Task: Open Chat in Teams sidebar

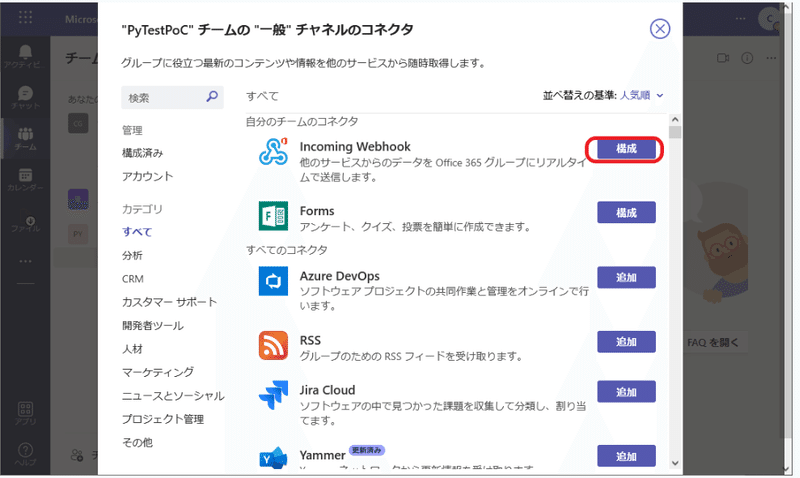Action: [x=25, y=97]
